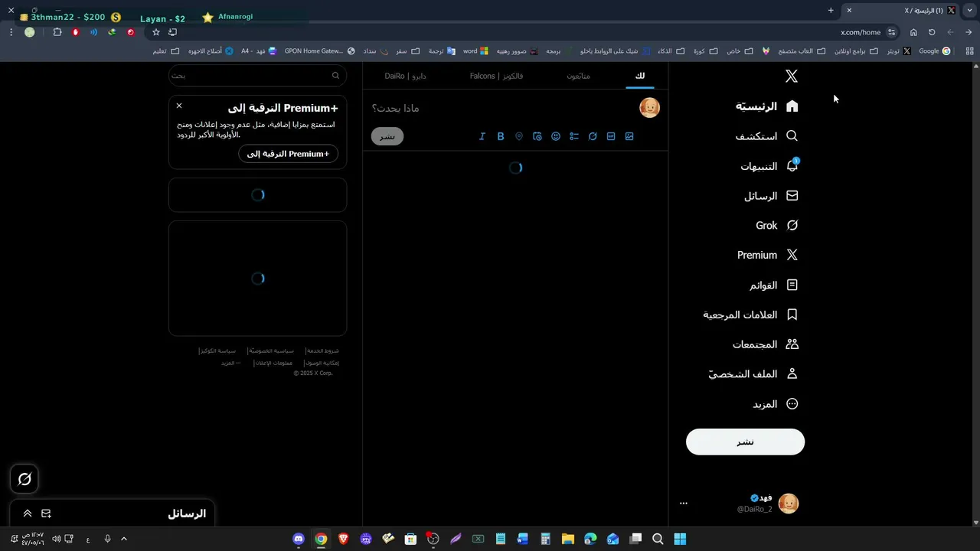
Task: Toggle italic text in composer
Action: [x=482, y=136]
